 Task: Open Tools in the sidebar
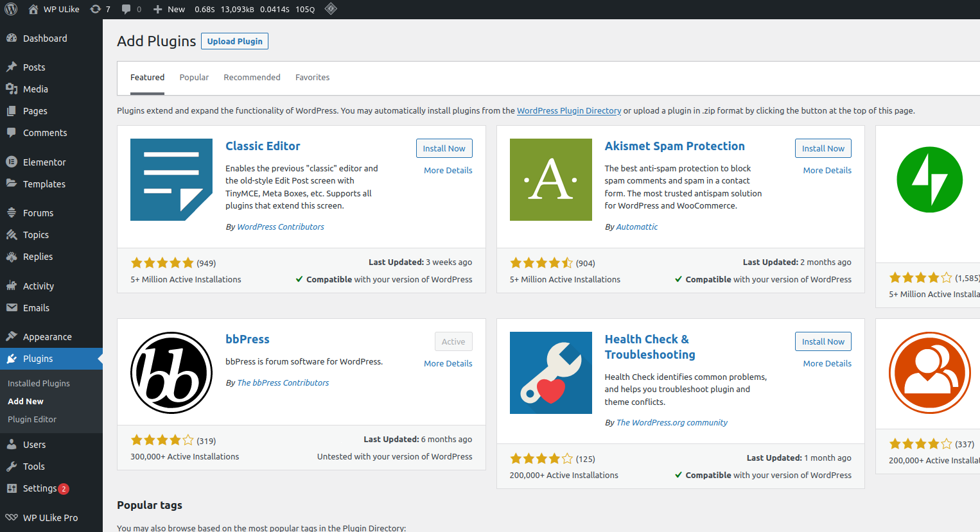[x=51, y=466]
